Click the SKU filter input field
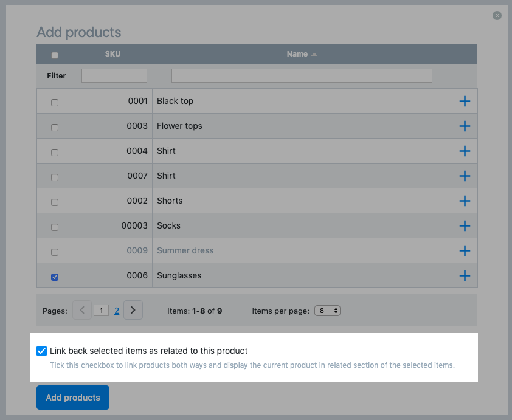Image resolution: width=512 pixels, height=420 pixels. [x=114, y=76]
